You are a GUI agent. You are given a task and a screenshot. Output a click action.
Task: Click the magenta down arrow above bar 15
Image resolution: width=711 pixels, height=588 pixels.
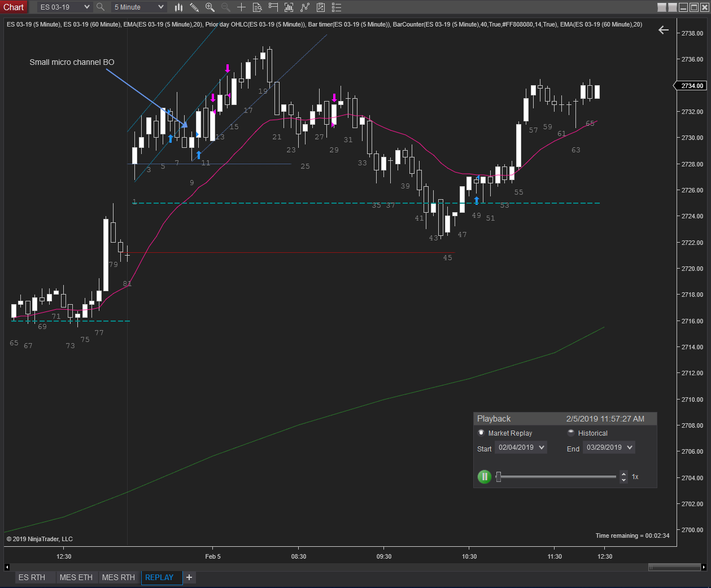tap(228, 69)
